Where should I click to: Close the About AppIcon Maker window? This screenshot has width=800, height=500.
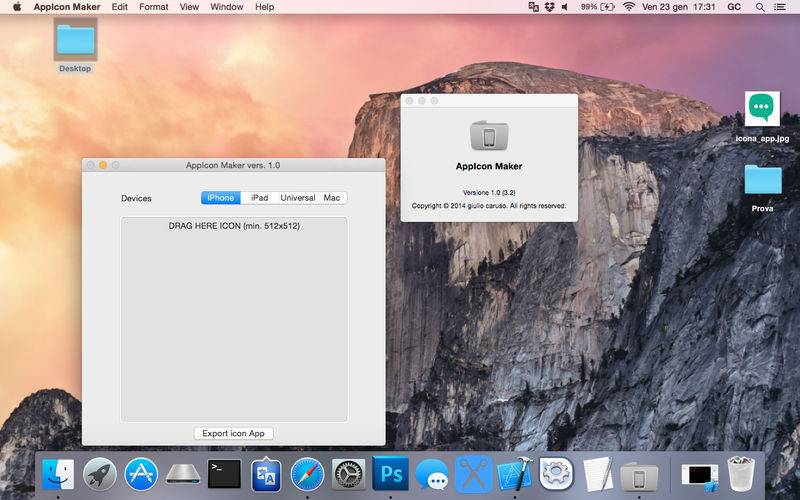[409, 101]
